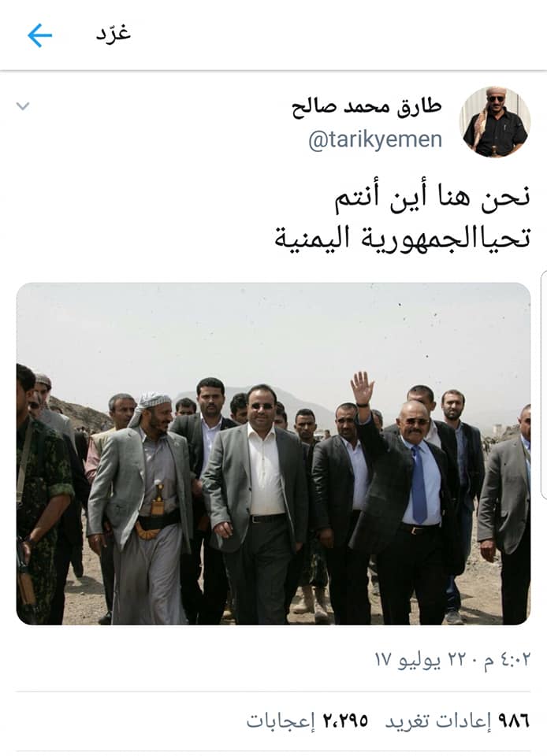
Task: Open the author's profile picture
Action: tap(494, 122)
